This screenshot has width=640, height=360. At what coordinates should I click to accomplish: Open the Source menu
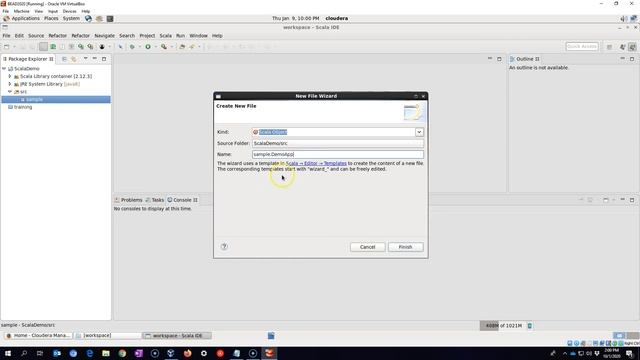point(36,36)
